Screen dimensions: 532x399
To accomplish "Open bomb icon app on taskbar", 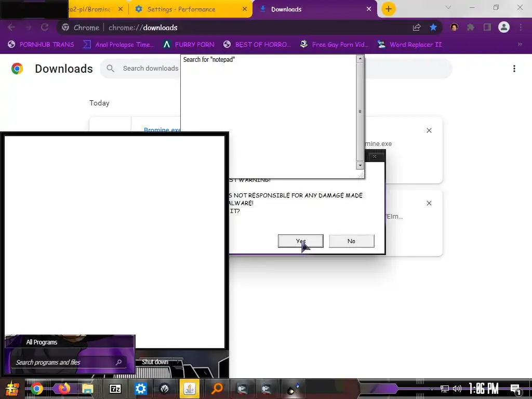I will click(293, 389).
